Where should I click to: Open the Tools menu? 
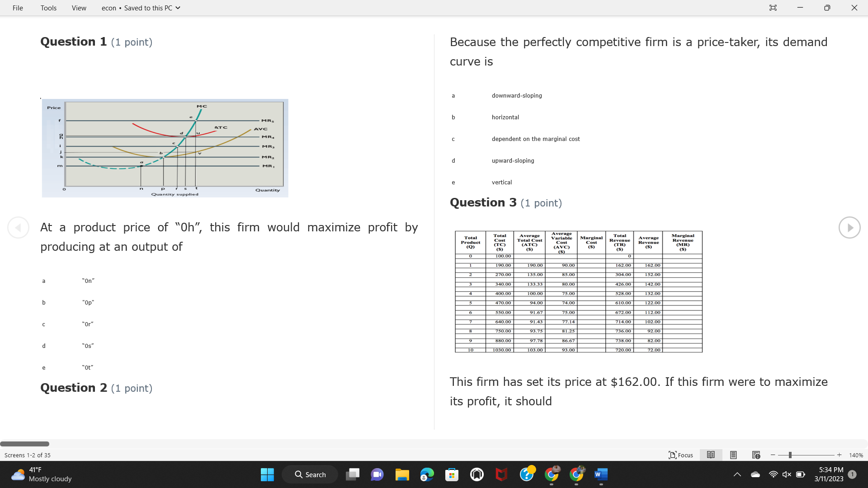48,8
